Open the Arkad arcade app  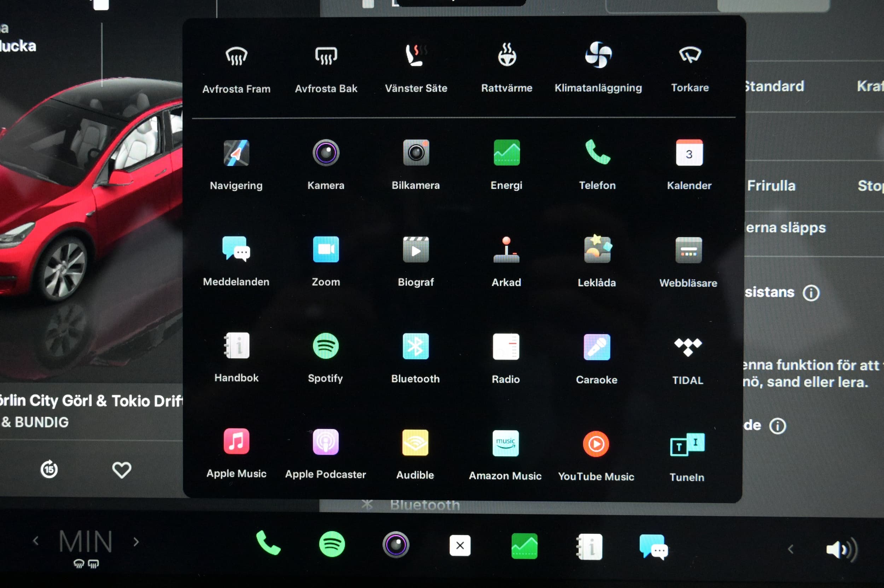pos(506,261)
